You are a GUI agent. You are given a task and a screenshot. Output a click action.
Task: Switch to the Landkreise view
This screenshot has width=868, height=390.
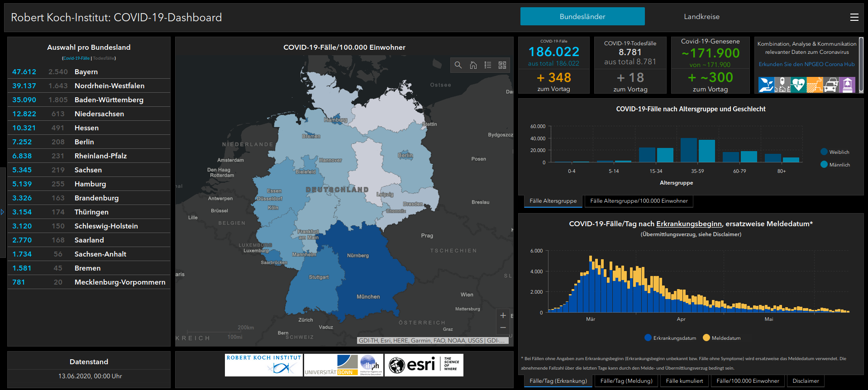(x=701, y=17)
